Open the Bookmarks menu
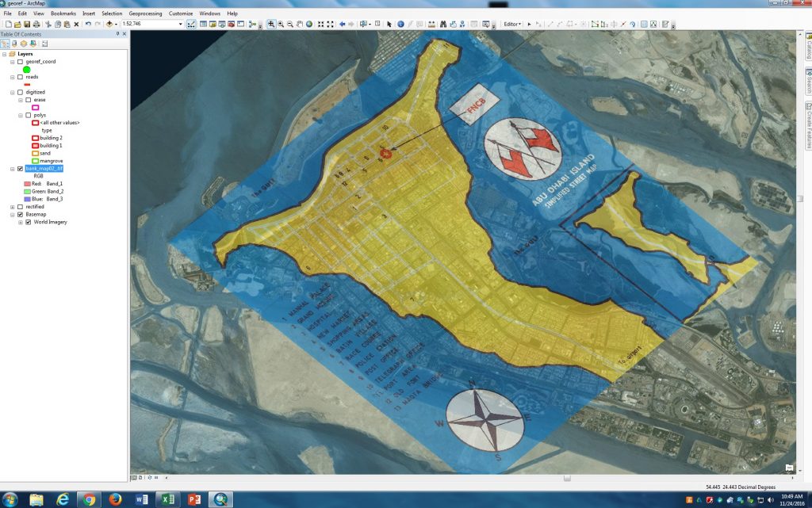The width and height of the screenshot is (812, 508). 63,13
